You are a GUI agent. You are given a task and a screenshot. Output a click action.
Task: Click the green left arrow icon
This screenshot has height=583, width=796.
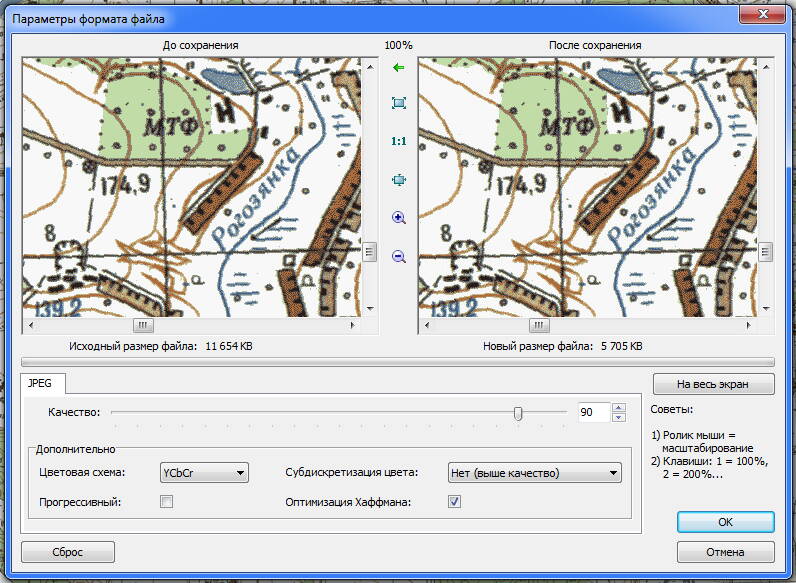coord(398,68)
